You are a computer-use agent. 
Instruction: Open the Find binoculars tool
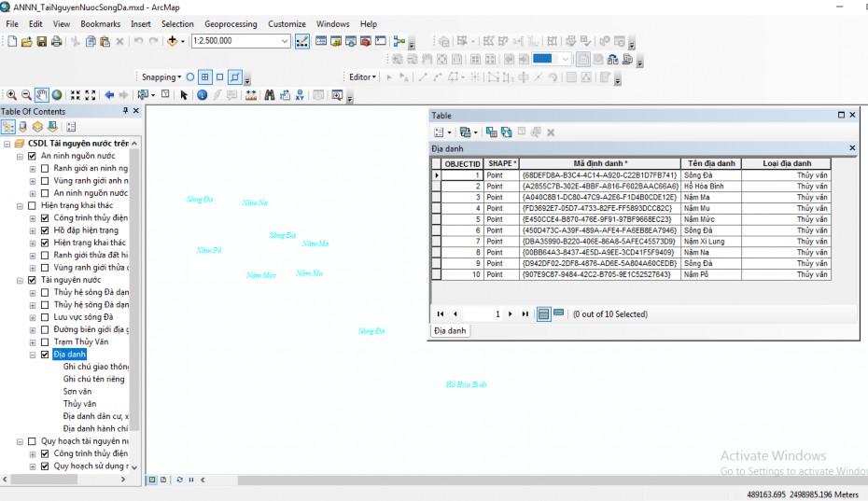[270, 95]
